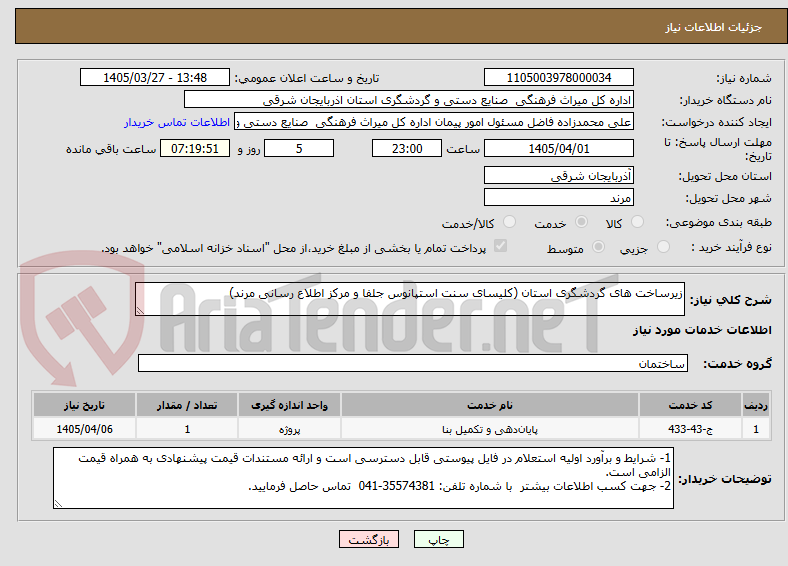The width and height of the screenshot is (788, 566).
Task: Click the بازگشت (back) button
Action: pos(369,539)
